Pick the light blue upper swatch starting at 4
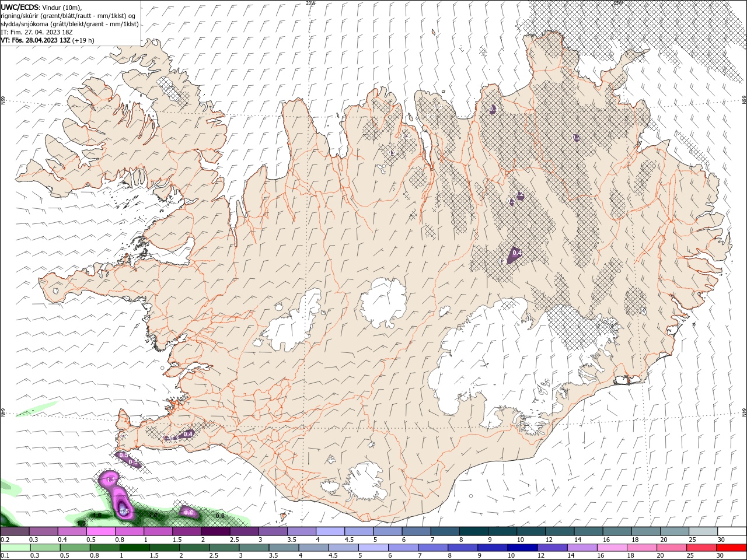747x560 pixels. [x=330, y=532]
